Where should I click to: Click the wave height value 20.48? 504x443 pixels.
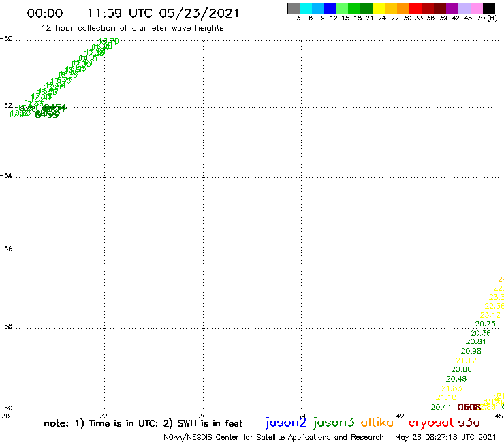click(x=456, y=379)
